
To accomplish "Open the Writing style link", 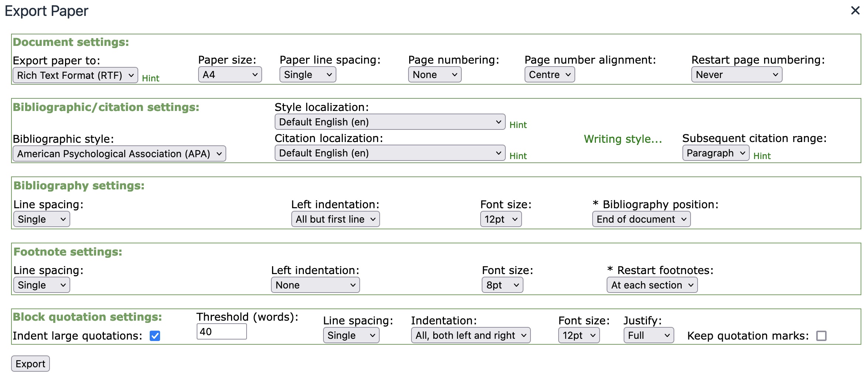I will tap(622, 139).
